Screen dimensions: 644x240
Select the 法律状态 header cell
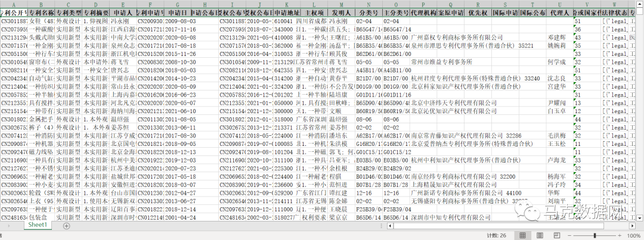(614, 13)
